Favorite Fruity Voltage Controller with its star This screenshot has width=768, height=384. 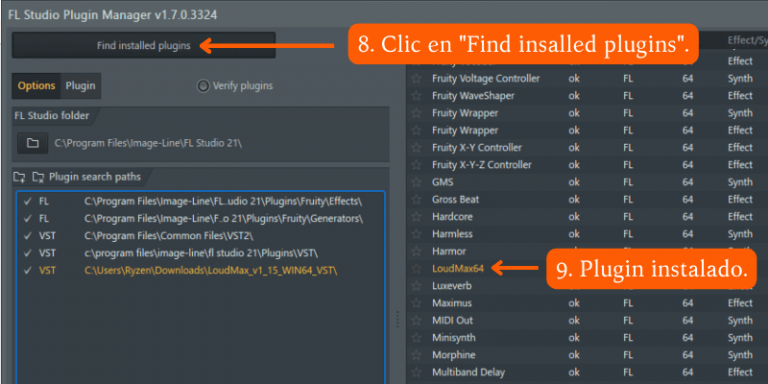[416, 78]
